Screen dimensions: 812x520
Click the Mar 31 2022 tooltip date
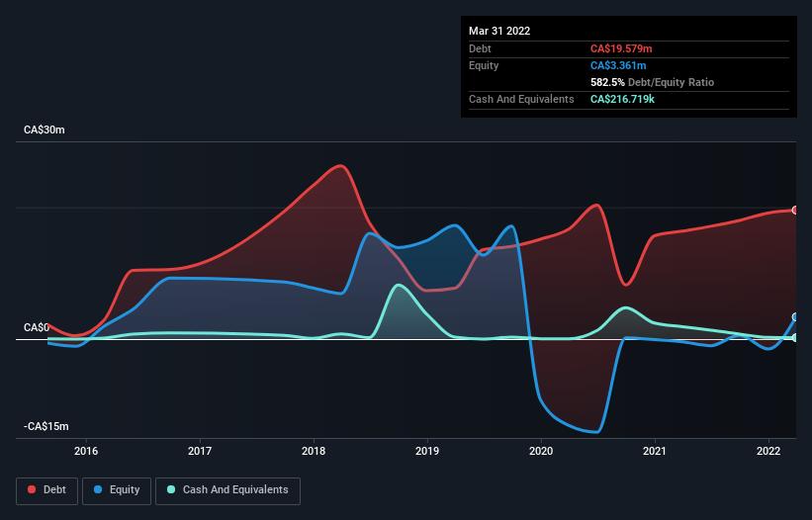499,31
